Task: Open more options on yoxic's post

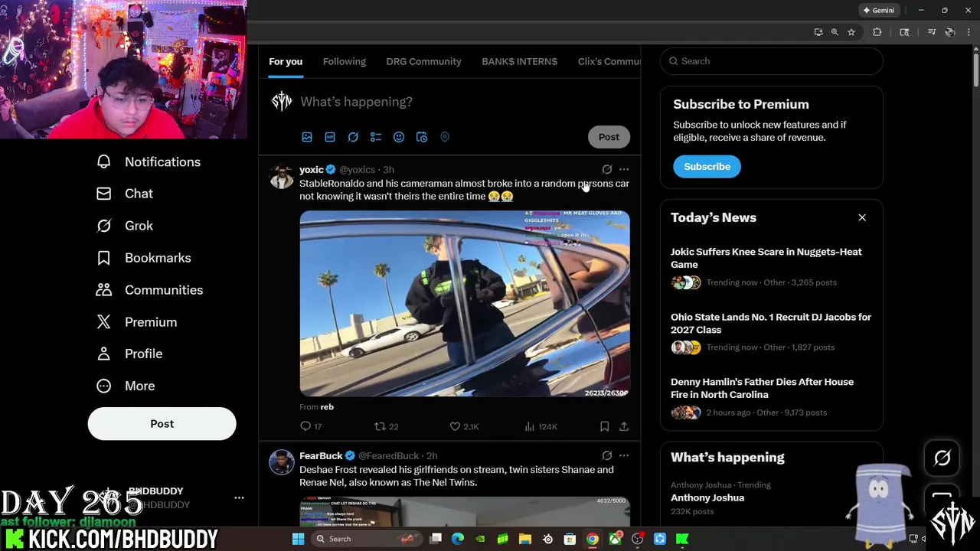Action: (624, 169)
